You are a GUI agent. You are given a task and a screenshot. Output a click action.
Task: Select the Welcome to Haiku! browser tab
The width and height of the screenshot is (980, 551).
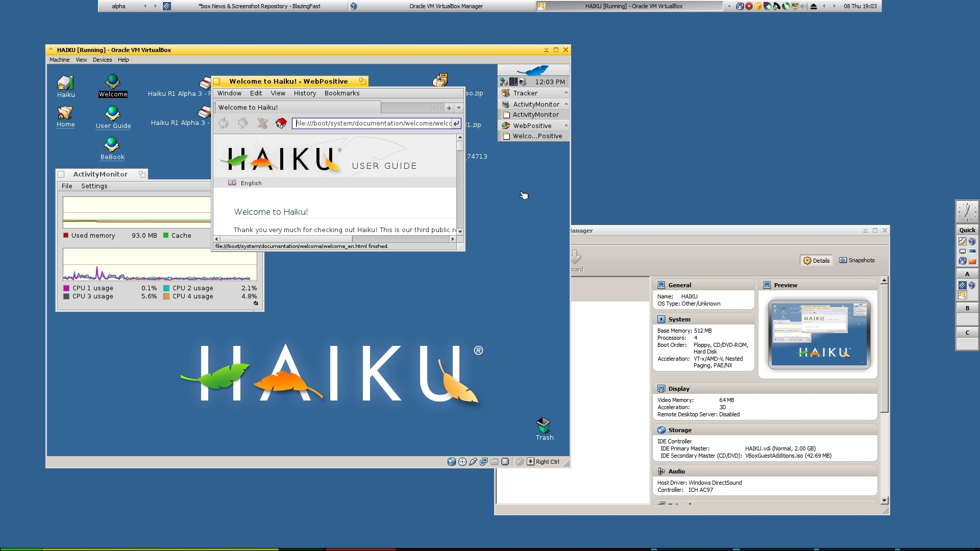pyautogui.click(x=298, y=107)
